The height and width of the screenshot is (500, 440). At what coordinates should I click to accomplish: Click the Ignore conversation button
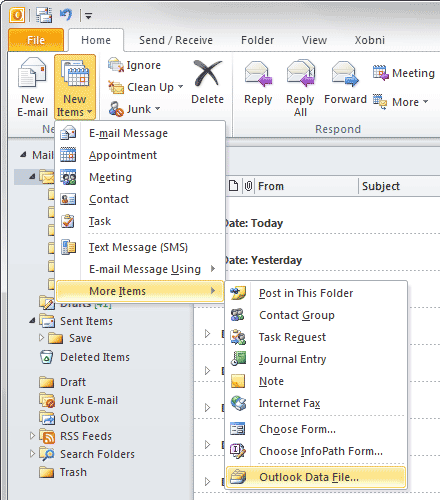pyautogui.click(x=134, y=65)
